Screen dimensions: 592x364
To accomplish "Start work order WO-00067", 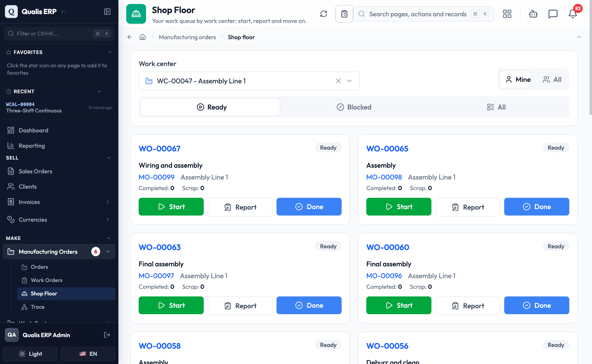I will pyautogui.click(x=171, y=207).
